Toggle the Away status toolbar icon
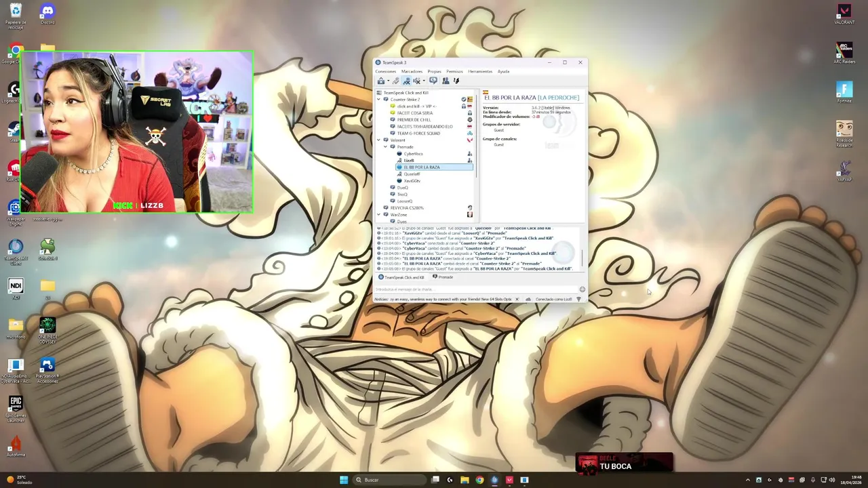Viewport: 868px width, 488px height. click(x=406, y=81)
